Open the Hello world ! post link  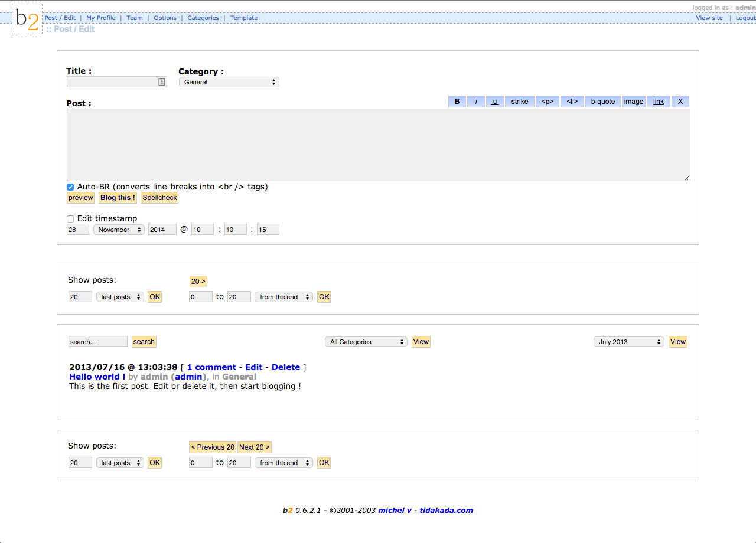pyautogui.click(x=97, y=377)
